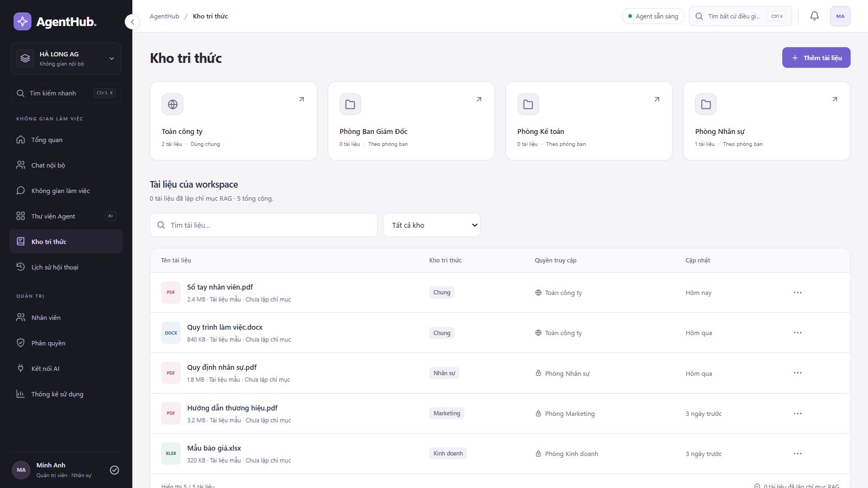Screen dimensions: 868x488
Task: Open the more options menu for Quy trình làm việc.docx
Action: click(x=797, y=333)
